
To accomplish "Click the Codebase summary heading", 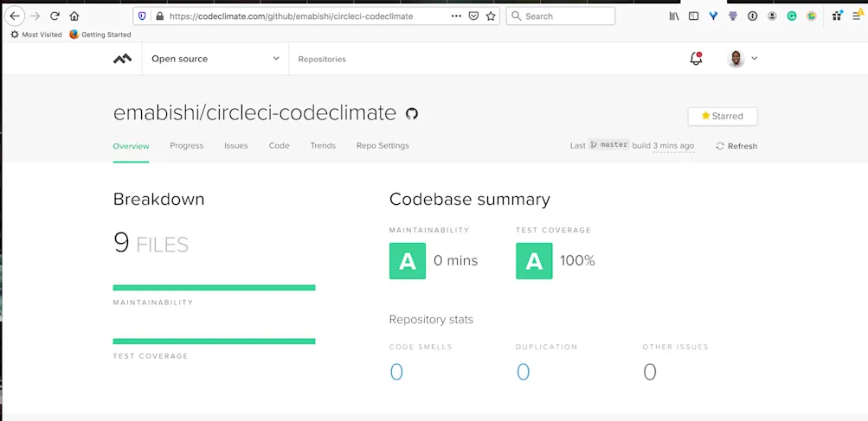I will pos(469,200).
